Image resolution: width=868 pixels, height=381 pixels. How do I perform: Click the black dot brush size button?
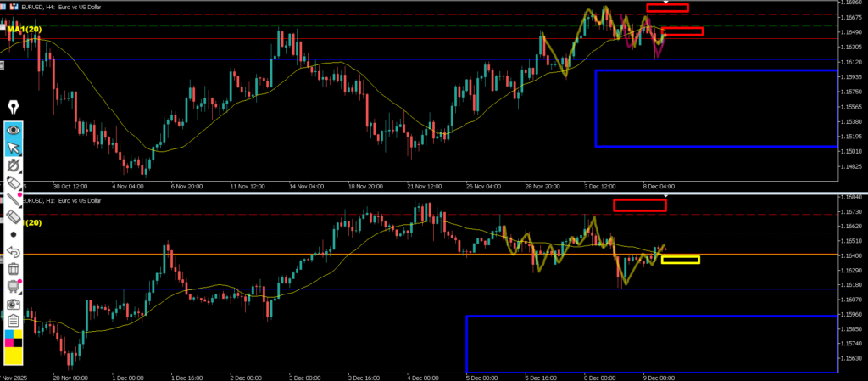14,235
